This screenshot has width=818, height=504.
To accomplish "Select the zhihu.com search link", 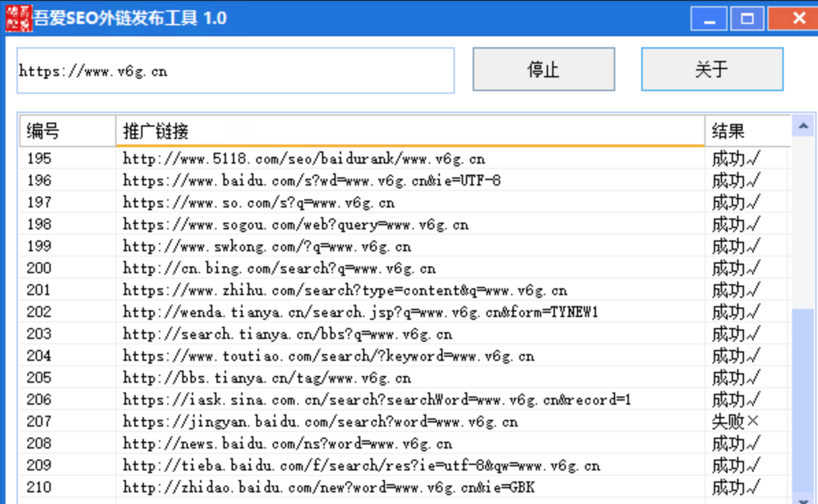I will (345, 290).
